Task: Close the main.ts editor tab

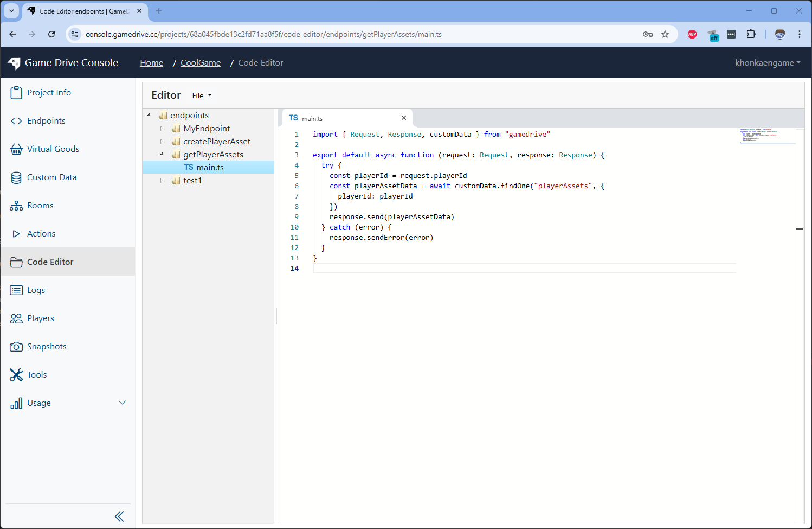Action: [x=403, y=118]
